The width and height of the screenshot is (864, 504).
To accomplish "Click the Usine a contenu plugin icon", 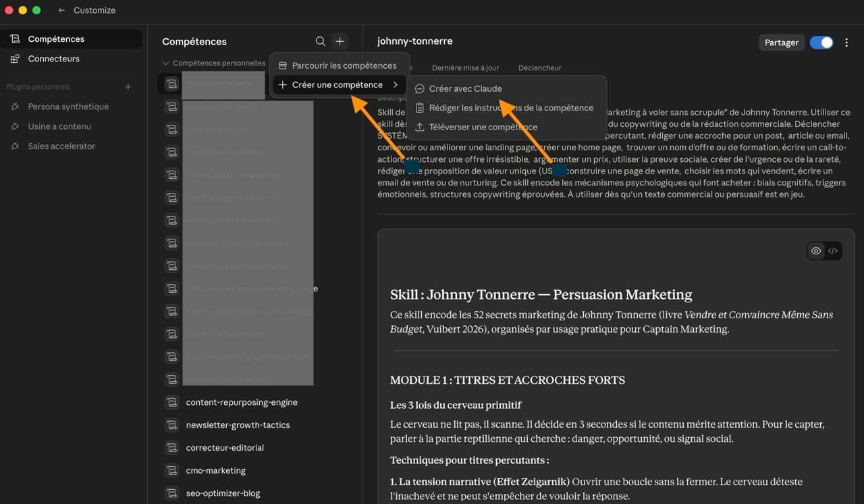I will (15, 126).
